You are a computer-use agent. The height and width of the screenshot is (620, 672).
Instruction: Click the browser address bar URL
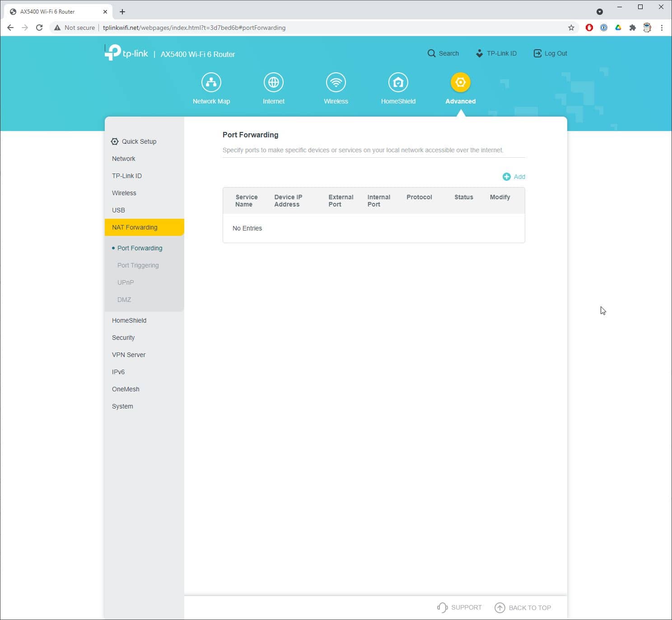pyautogui.click(x=194, y=28)
